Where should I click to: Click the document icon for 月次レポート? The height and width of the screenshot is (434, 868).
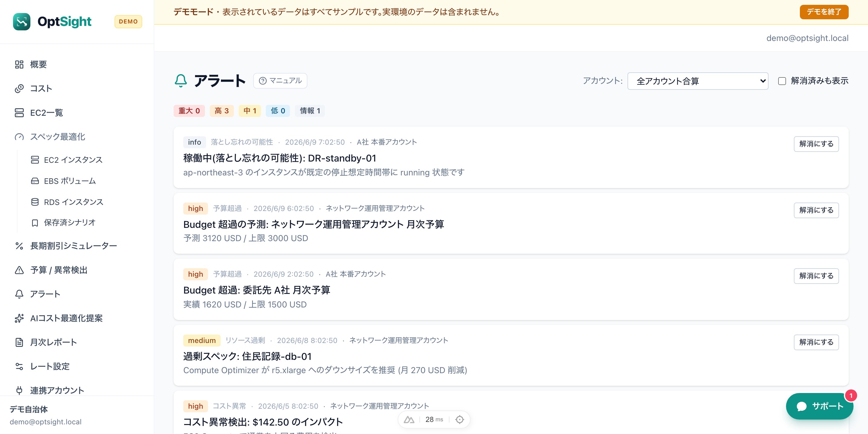tap(19, 342)
